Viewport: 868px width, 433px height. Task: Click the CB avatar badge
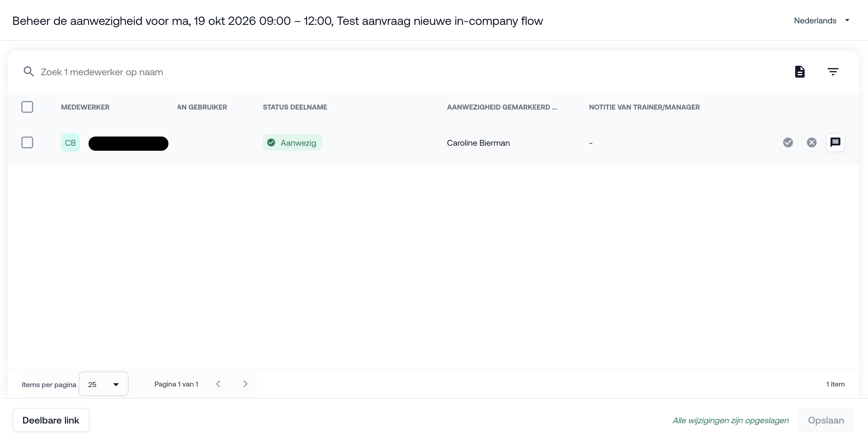70,143
